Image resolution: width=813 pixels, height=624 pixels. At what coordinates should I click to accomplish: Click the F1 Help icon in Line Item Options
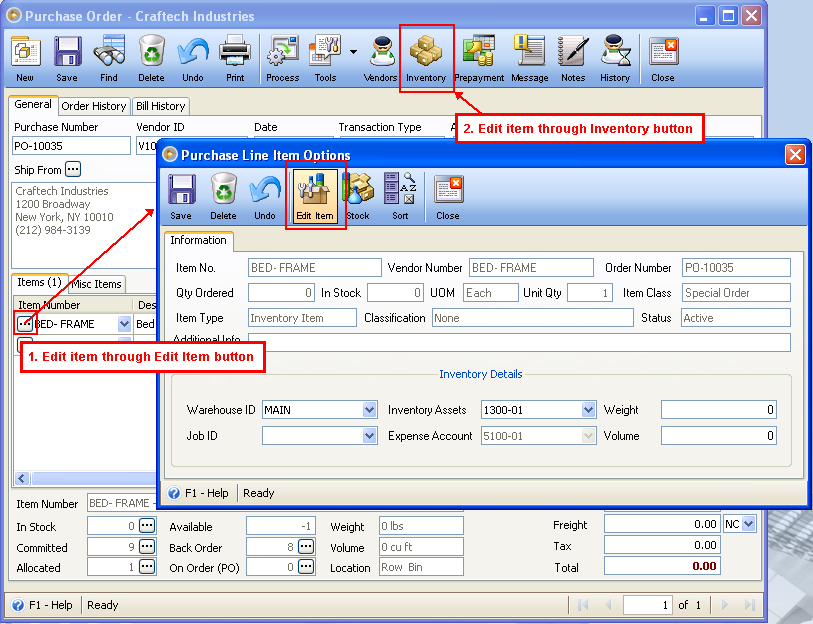click(x=174, y=493)
